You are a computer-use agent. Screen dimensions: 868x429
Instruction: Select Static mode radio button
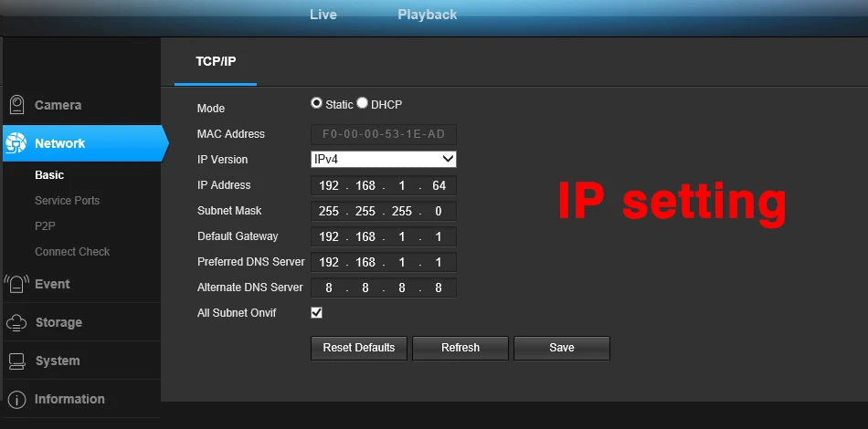point(316,103)
